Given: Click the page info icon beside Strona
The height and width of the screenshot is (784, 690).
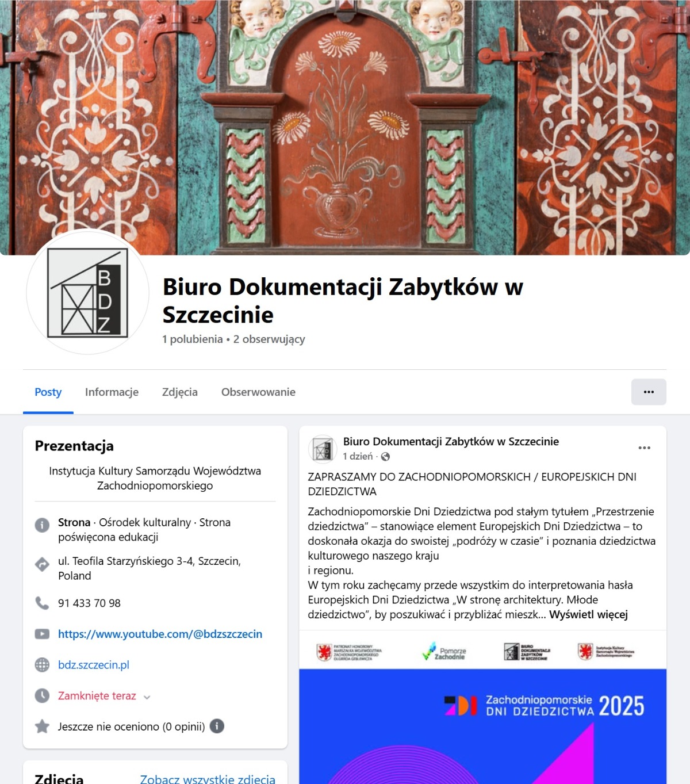Looking at the screenshot, I should click(x=42, y=525).
